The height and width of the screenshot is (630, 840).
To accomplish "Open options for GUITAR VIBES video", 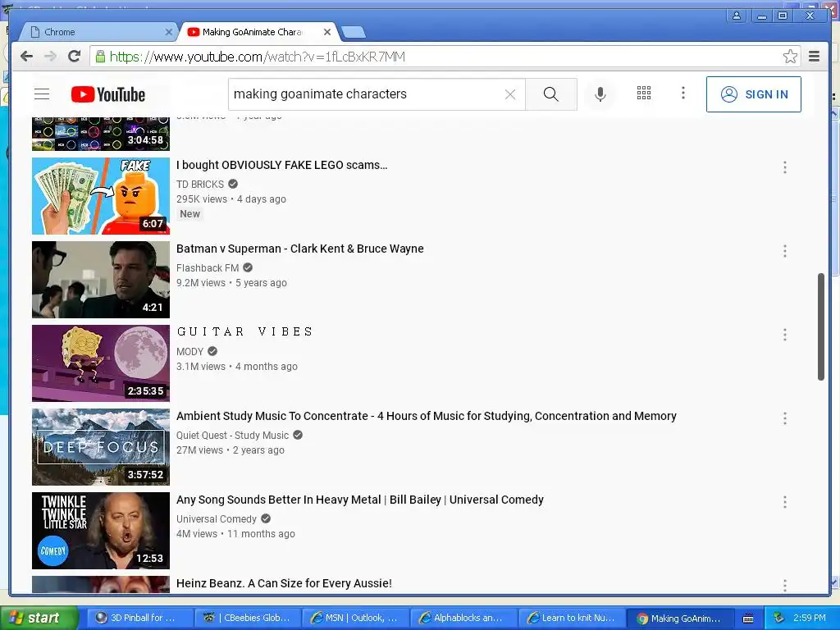I will [784, 335].
